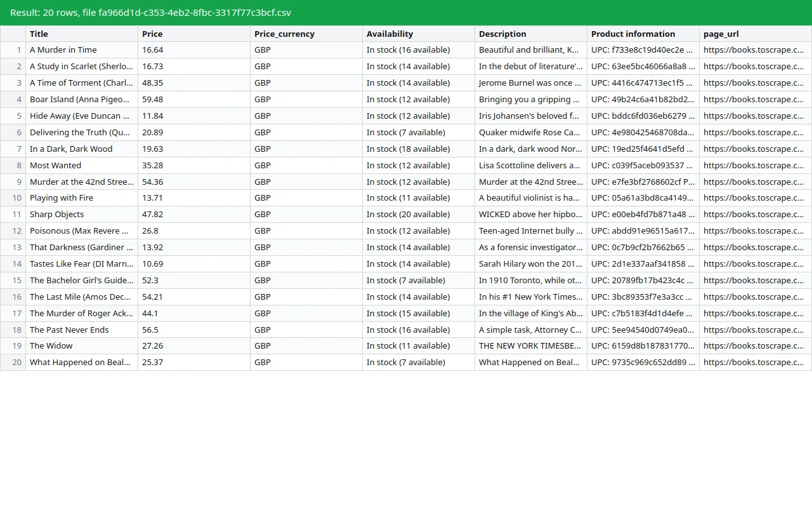Select the Availability column header
The image size is (812, 508).
point(419,34)
